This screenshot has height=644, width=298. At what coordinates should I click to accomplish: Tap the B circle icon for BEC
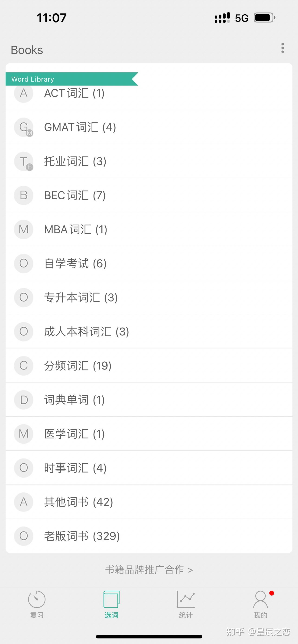[24, 195]
